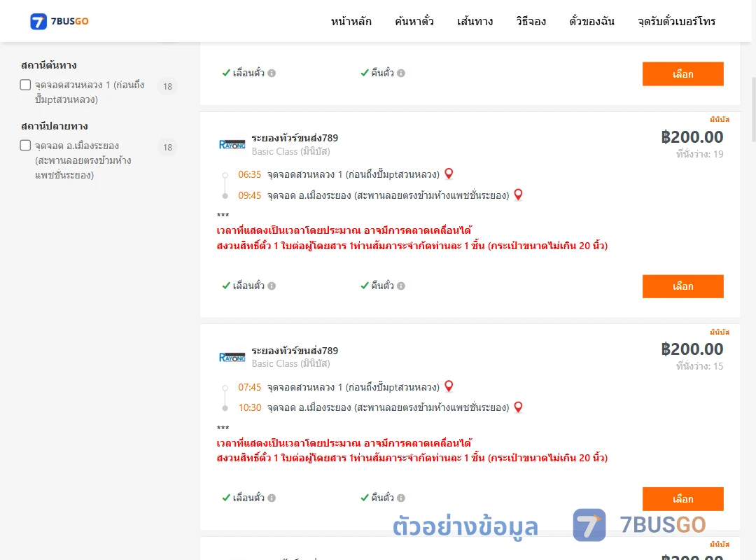
Task: Click the 7BUSGO logo in header
Action: point(59,21)
